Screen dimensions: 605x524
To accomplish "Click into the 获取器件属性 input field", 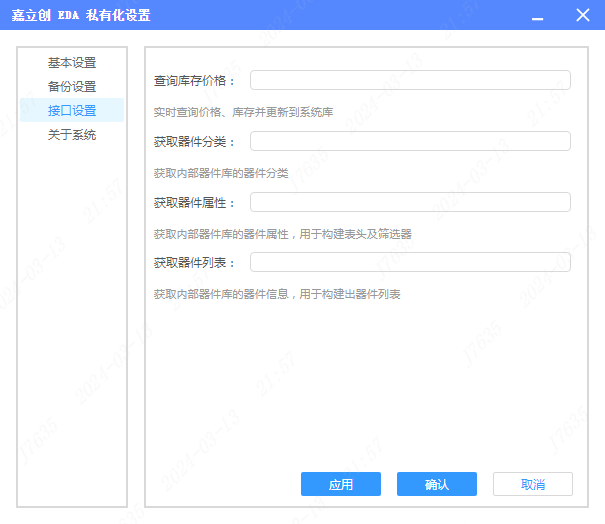I will tap(410, 203).
